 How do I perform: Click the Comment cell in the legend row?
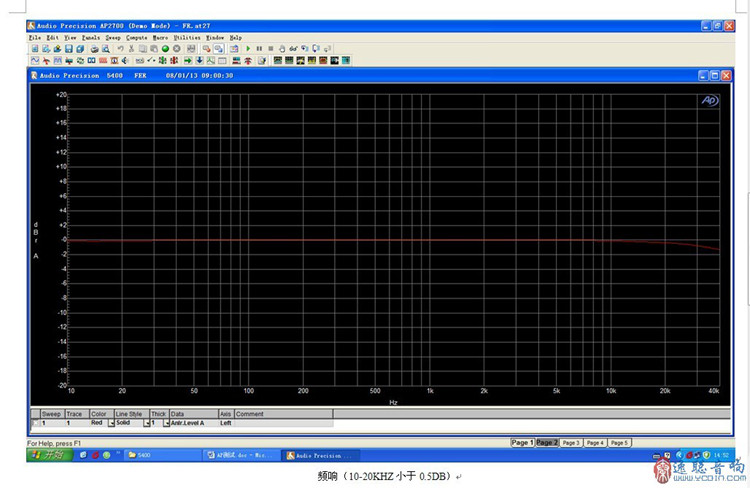[282, 423]
